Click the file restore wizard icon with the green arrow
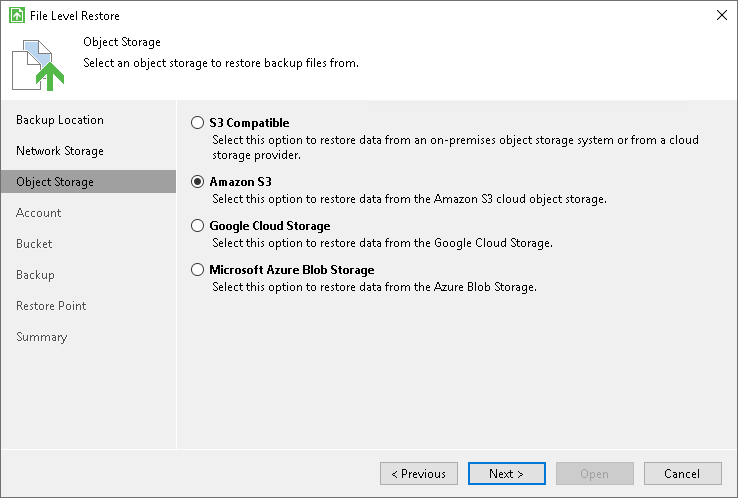 38,65
